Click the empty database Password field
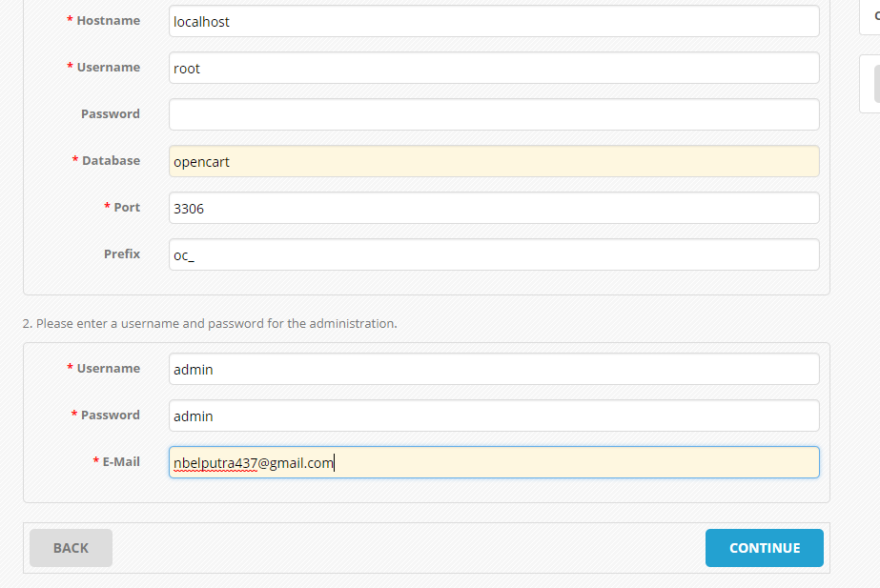880x588 pixels. [494, 114]
